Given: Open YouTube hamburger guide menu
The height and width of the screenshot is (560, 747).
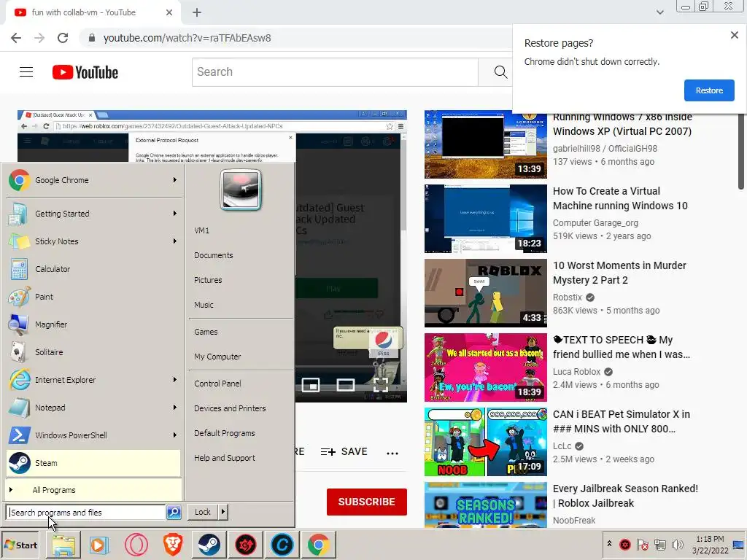Looking at the screenshot, I should pyautogui.click(x=26, y=72).
